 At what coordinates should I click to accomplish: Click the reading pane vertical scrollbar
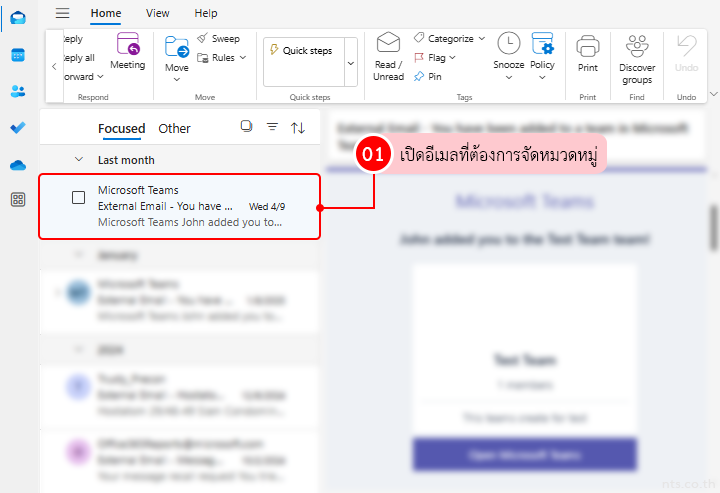714,230
